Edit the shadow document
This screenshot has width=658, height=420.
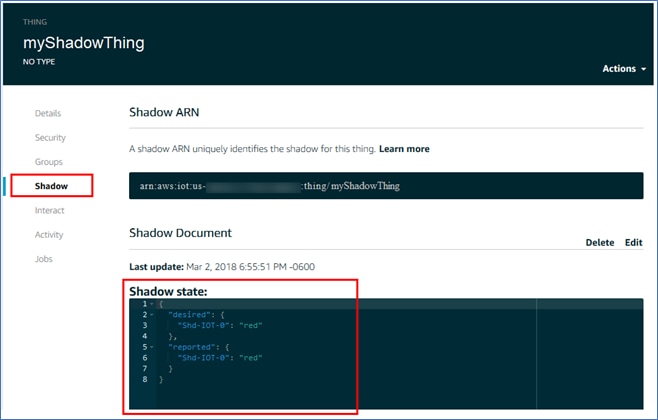tap(634, 243)
